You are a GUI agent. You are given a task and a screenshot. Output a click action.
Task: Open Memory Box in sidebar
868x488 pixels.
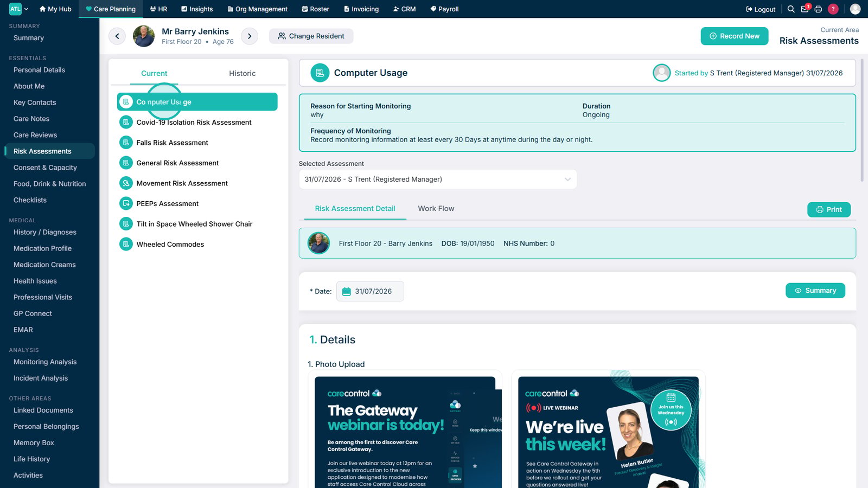34,443
